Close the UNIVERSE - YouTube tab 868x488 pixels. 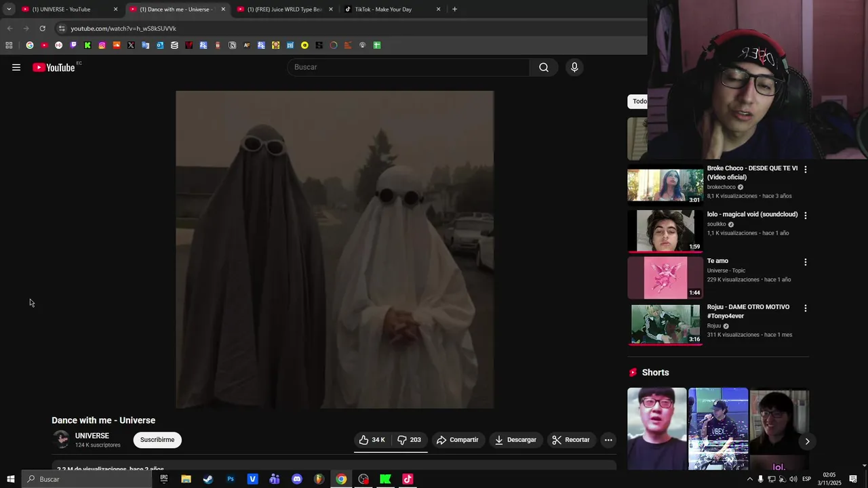115,9
